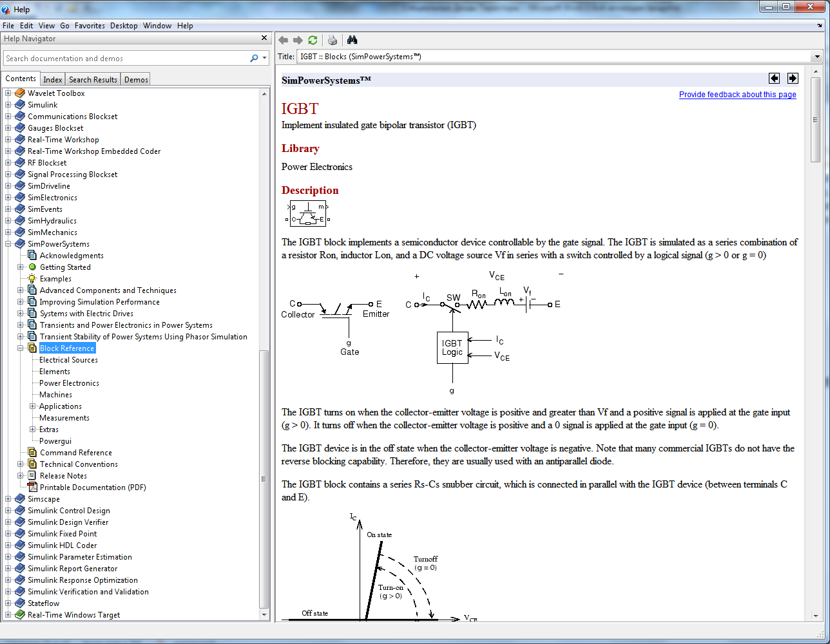Select Signal Processing Blockset in the tree
The width and height of the screenshot is (830, 644).
(x=72, y=175)
